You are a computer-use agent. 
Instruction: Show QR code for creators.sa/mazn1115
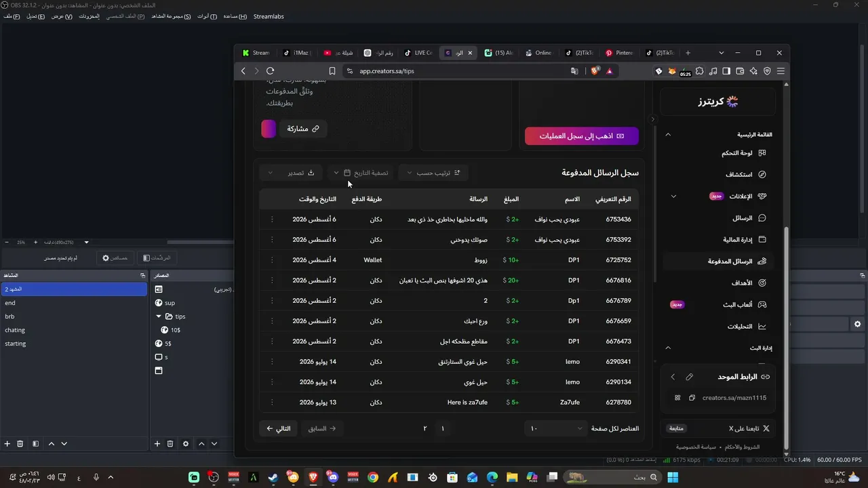[677, 398]
